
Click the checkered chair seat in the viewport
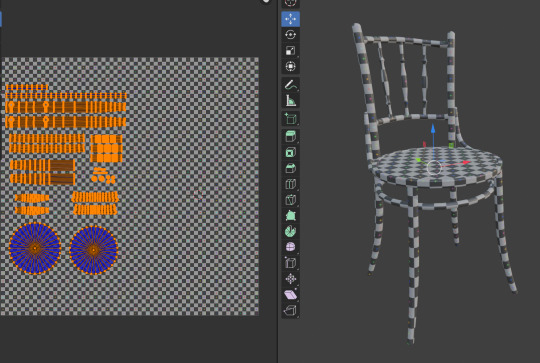tap(437, 166)
